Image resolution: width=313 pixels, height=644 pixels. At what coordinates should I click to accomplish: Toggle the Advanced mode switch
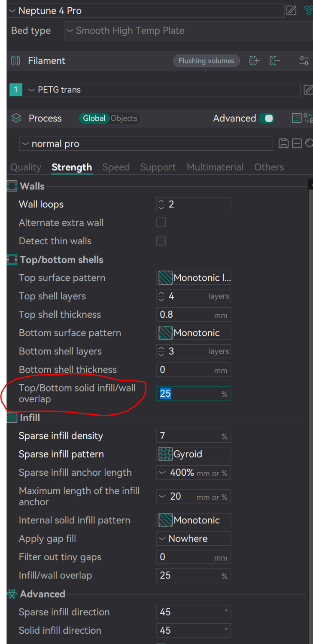(267, 118)
